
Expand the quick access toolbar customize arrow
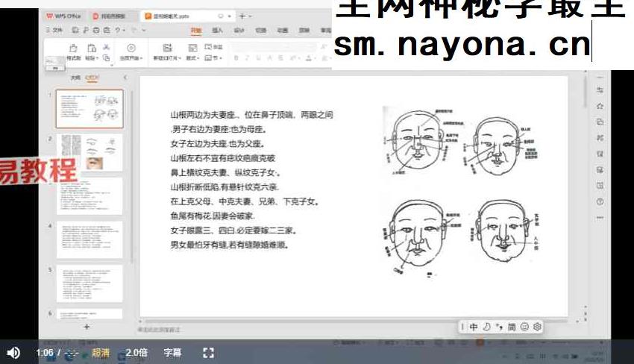click(x=143, y=30)
